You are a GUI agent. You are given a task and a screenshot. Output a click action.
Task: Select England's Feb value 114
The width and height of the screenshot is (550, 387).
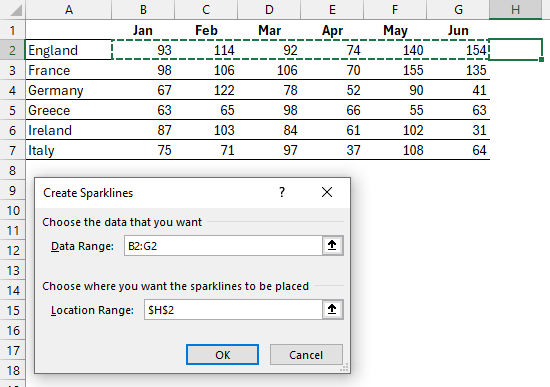pyautogui.click(x=206, y=50)
